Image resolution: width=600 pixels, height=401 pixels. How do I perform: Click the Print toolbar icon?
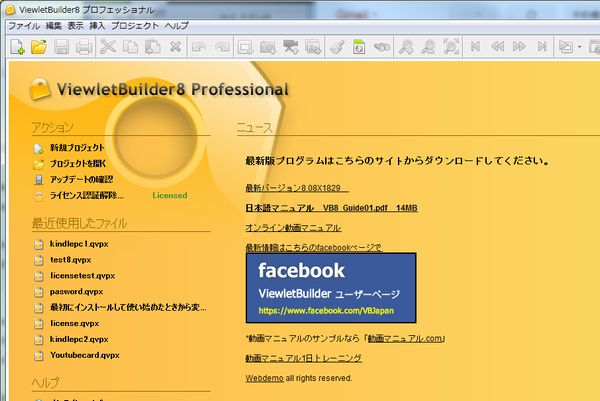84,46
